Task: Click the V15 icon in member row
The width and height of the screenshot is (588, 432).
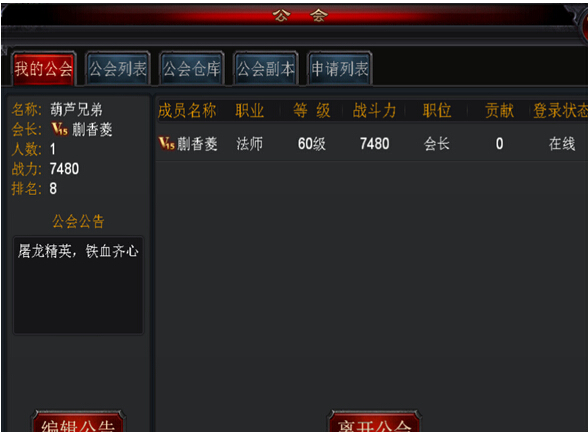Action: [166, 143]
